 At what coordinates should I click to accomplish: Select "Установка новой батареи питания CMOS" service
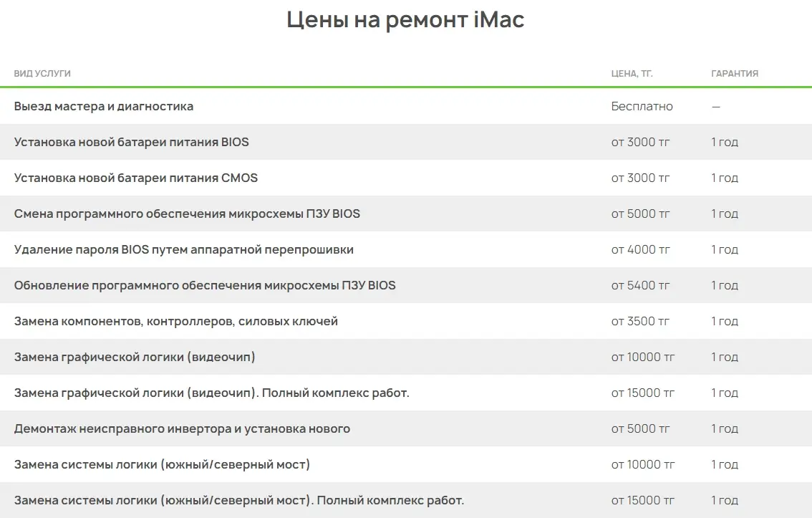coord(136,178)
